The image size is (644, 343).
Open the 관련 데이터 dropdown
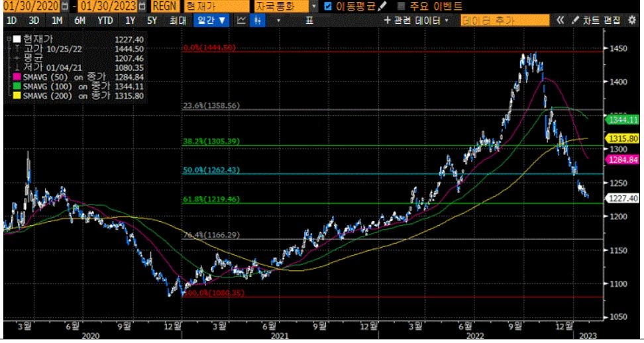coord(417,21)
